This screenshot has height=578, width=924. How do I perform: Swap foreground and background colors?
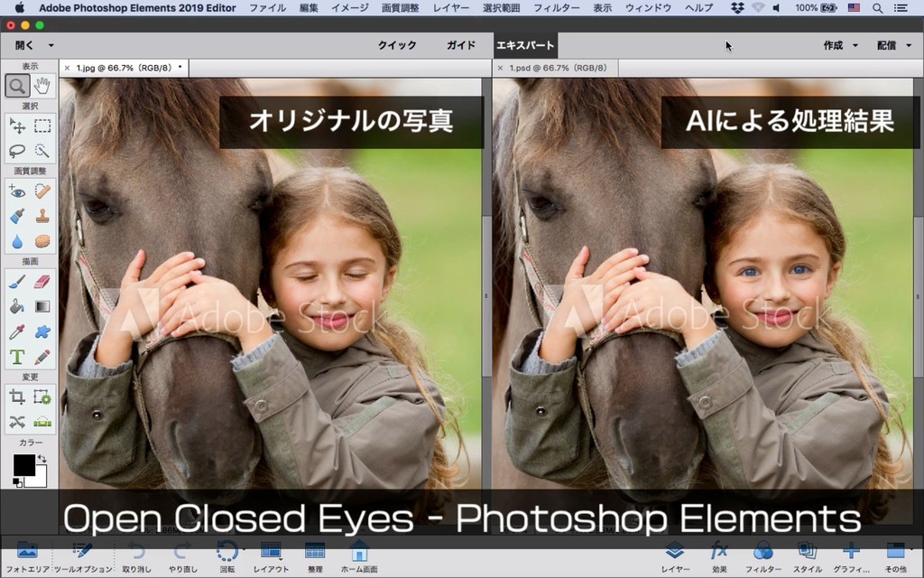tap(42, 458)
